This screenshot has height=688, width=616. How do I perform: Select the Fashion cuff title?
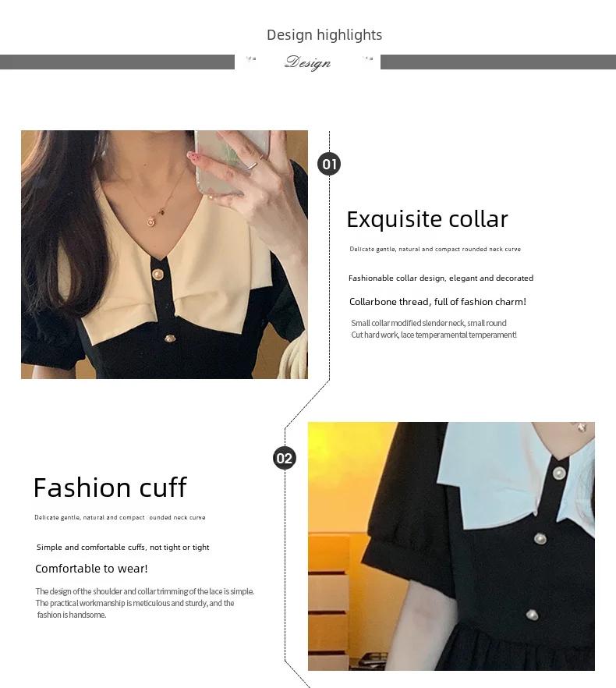click(110, 488)
